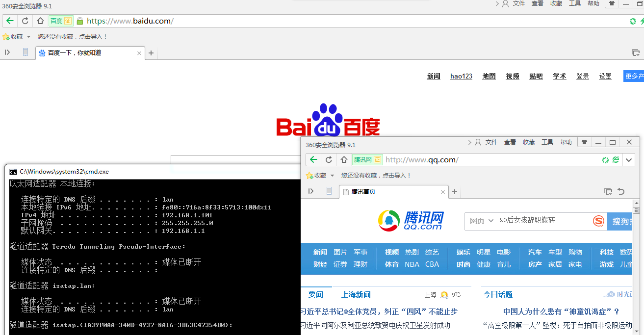
Task: Open the tab list icon in Baidu window
Action: [635, 52]
